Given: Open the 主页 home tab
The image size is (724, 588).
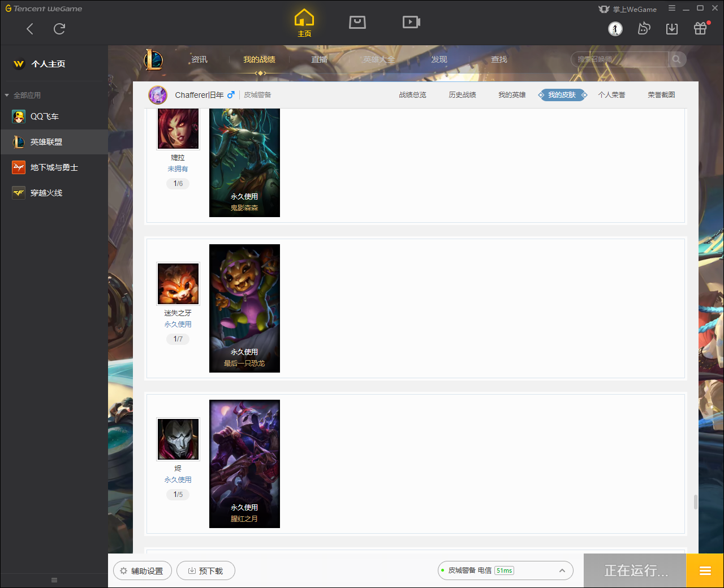Looking at the screenshot, I should coord(304,23).
